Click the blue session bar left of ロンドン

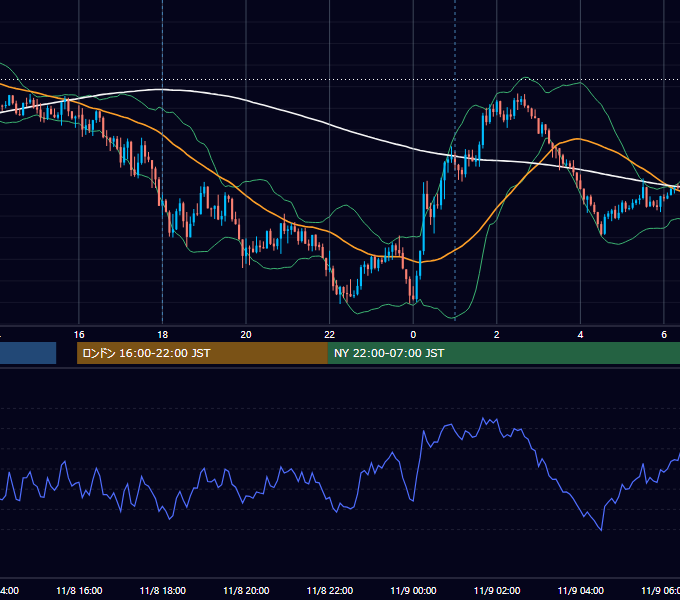point(28,353)
